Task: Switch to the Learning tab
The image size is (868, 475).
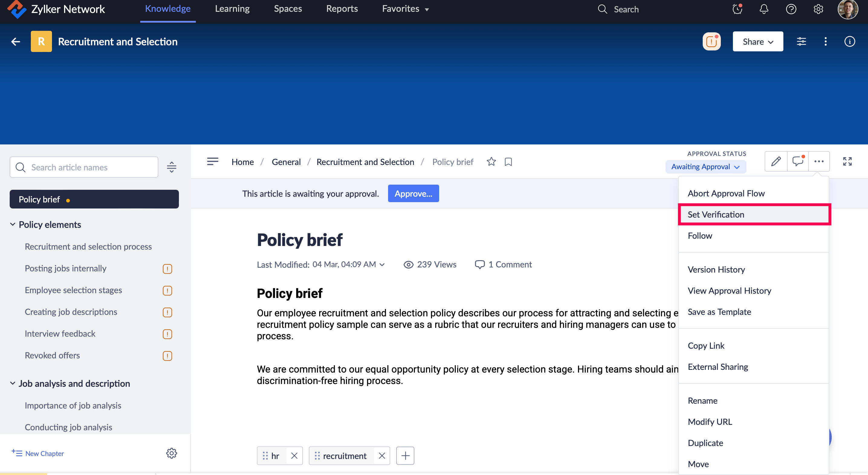Action: [232, 9]
